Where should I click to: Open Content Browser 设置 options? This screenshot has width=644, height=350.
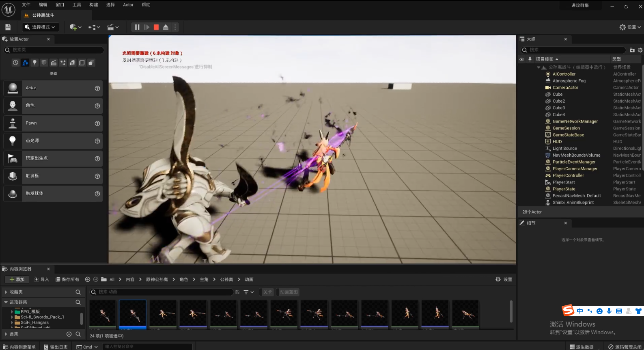[x=504, y=279]
